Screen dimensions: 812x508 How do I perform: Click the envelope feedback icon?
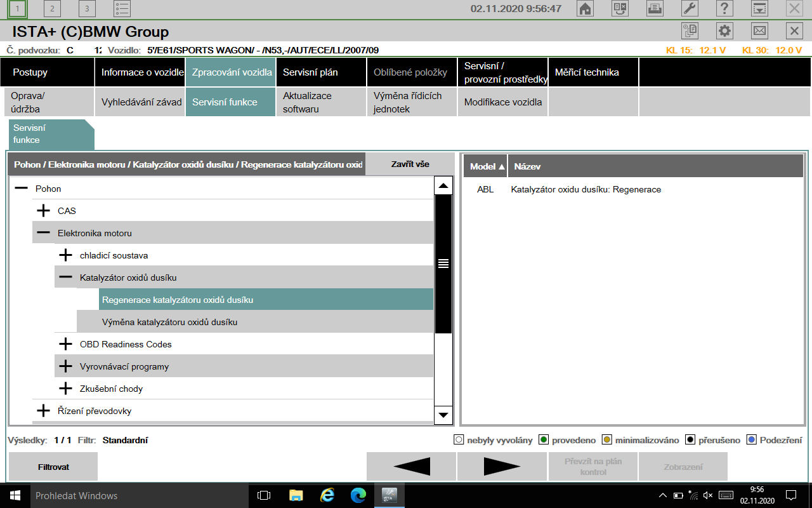coord(759,30)
